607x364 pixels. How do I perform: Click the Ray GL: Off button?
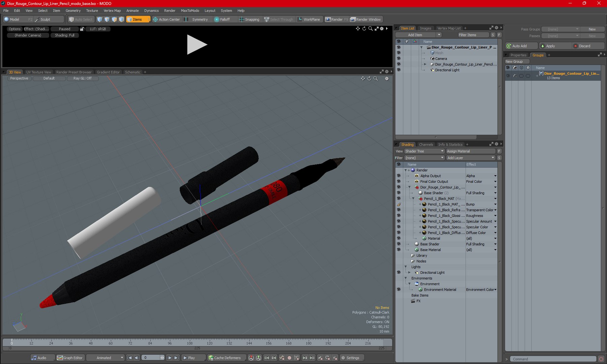[82, 78]
